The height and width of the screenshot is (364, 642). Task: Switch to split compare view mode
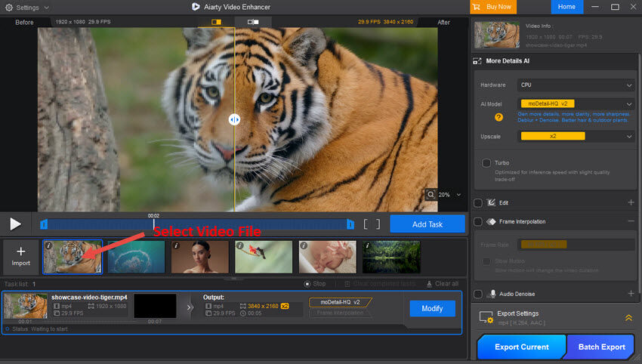[218, 22]
